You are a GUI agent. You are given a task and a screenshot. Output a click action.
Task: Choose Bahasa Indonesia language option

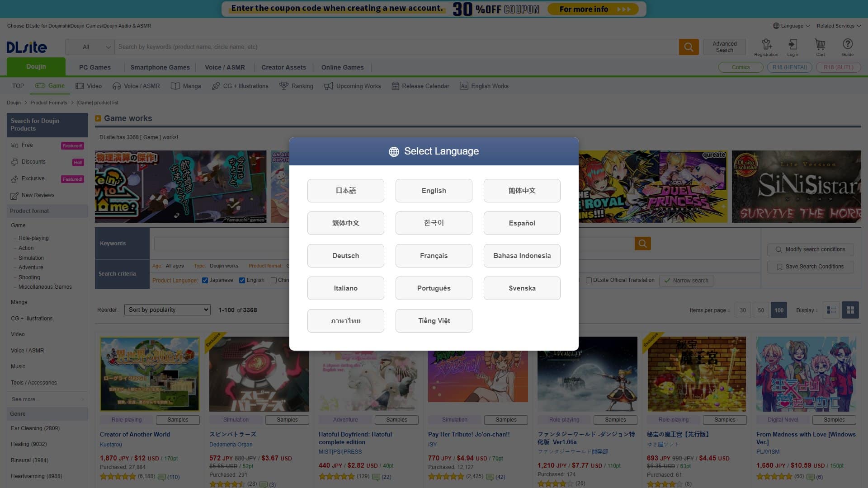[x=522, y=256]
